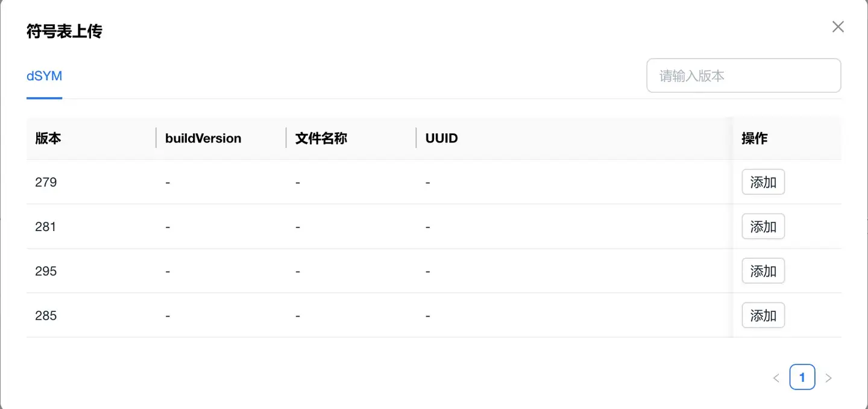Click the 操作 column header
This screenshot has width=868, height=409.
[x=754, y=138]
